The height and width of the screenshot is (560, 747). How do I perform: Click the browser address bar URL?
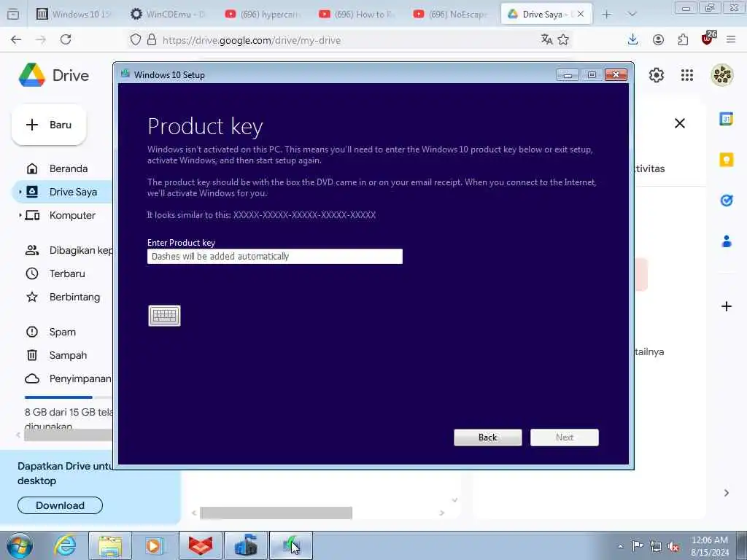[252, 40]
